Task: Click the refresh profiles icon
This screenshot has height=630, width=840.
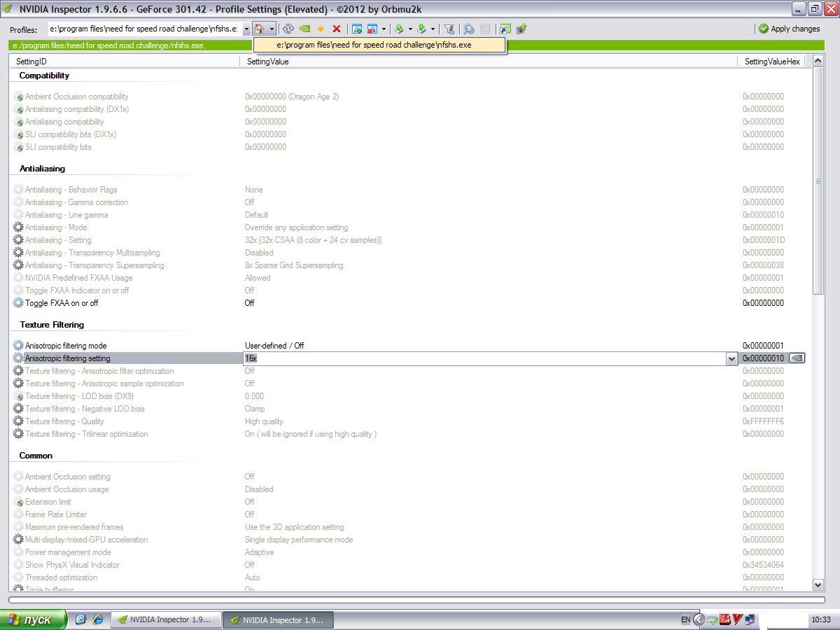Action: 288,29
